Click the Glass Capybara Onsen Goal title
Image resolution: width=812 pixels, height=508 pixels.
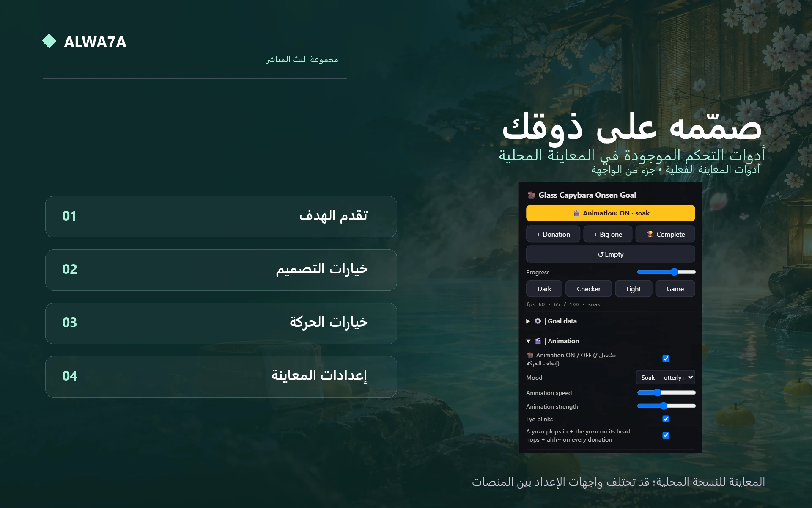click(x=587, y=195)
